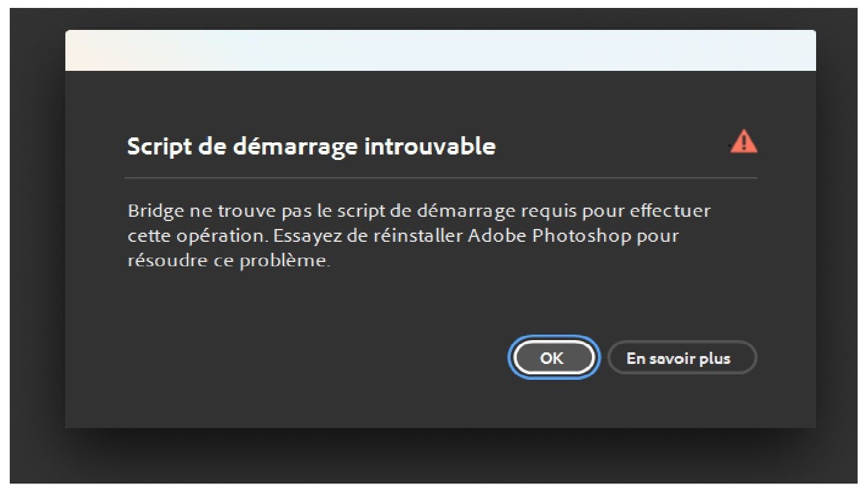This screenshot has height=494, width=868.
Task: Click the light gradient dialog header bar
Action: coord(440,51)
